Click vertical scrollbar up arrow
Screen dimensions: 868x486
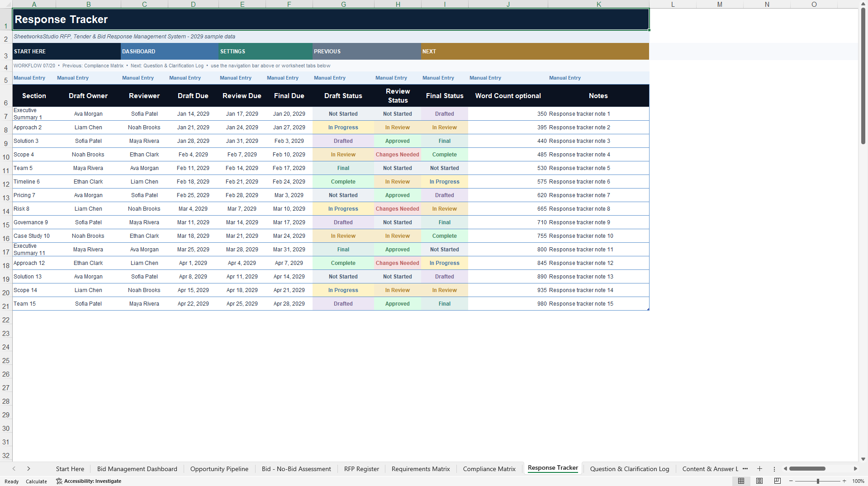click(863, 4)
